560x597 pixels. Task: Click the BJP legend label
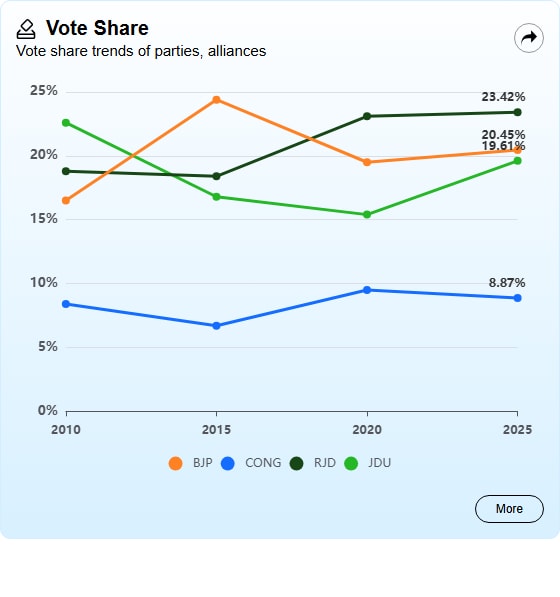point(203,463)
